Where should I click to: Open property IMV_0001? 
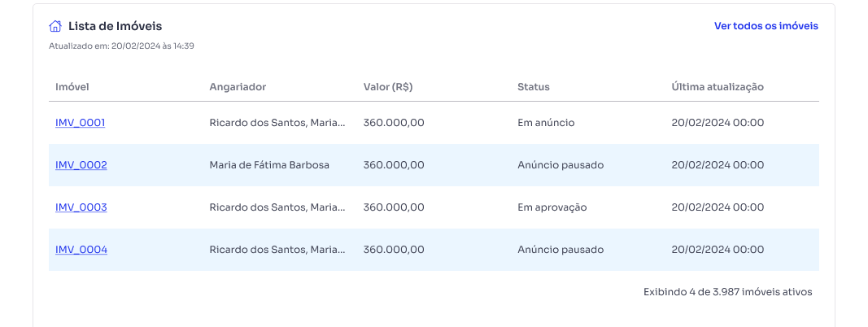[81, 123]
